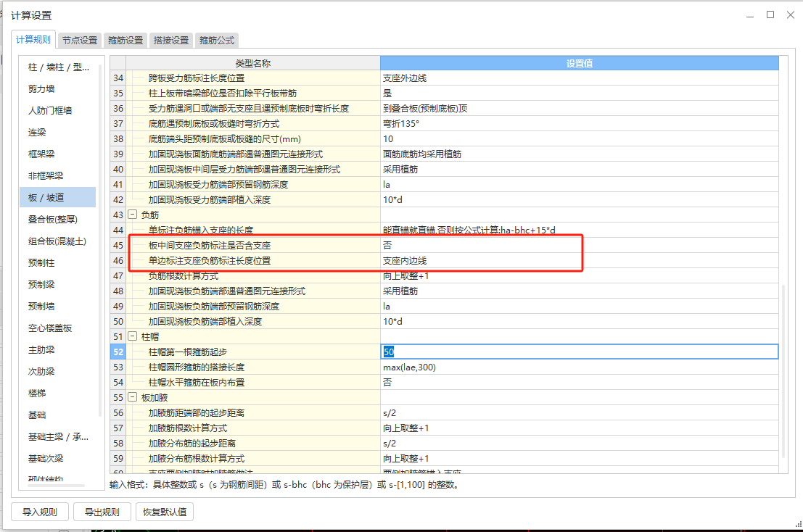Screen dimensions: 803x532
Task: Click the table's vertical scrollbar
Action: pos(783,371)
